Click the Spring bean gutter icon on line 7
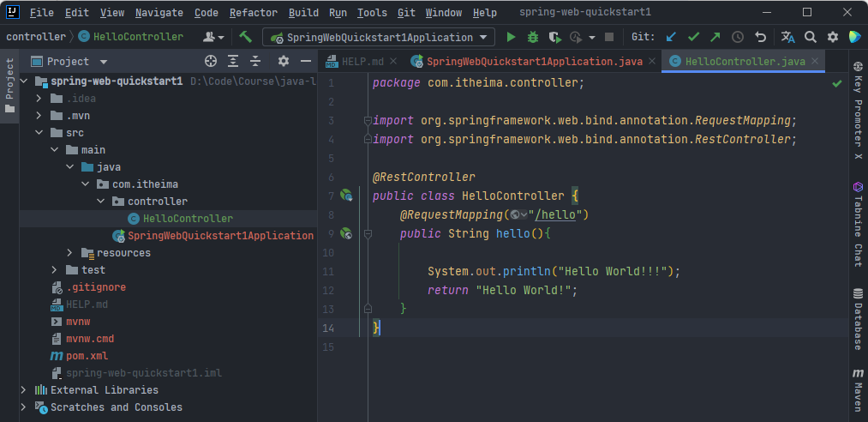The width and height of the screenshot is (868, 422). point(346,195)
